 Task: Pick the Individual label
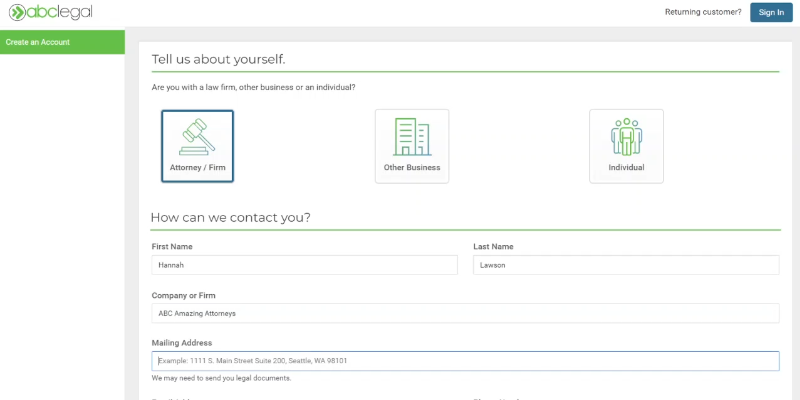pyautogui.click(x=626, y=167)
